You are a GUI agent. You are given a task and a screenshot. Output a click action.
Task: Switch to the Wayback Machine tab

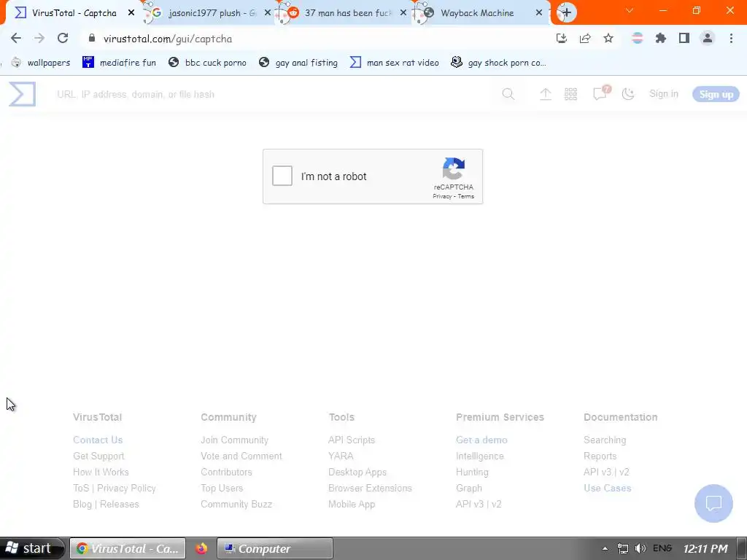(477, 13)
